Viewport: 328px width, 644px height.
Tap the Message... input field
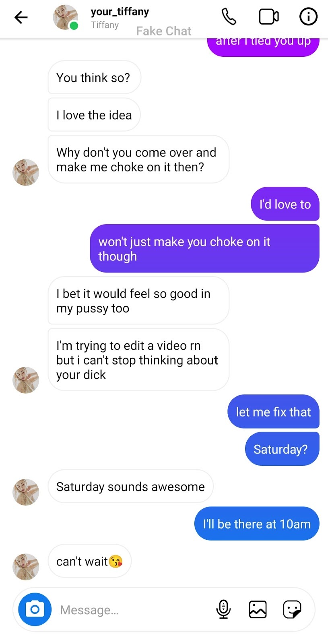133,610
